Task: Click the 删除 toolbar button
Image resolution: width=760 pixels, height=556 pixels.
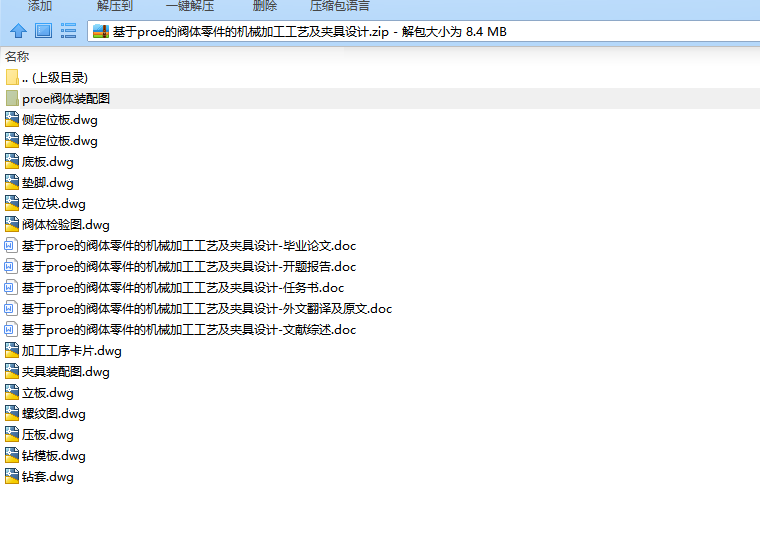Action: point(265,6)
